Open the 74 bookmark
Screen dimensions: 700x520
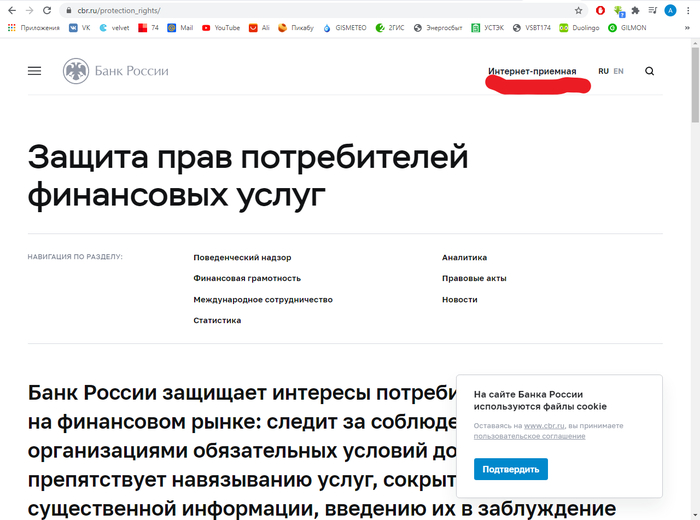(149, 28)
